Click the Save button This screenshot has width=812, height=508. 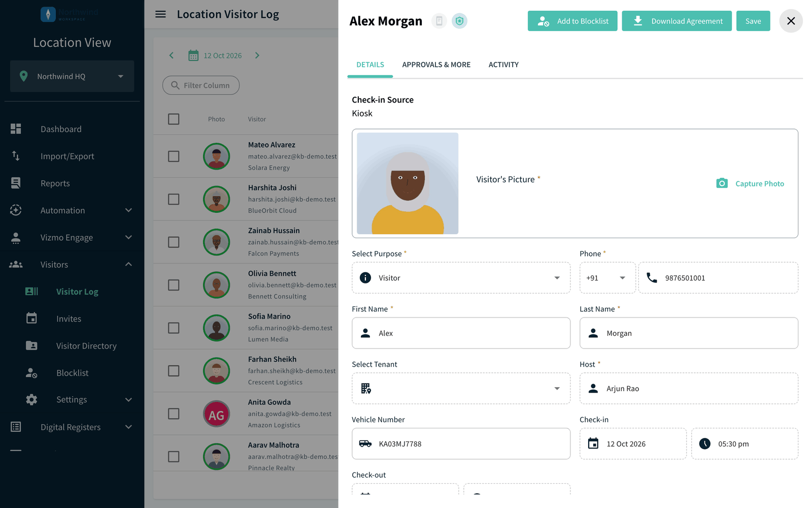[753, 21]
